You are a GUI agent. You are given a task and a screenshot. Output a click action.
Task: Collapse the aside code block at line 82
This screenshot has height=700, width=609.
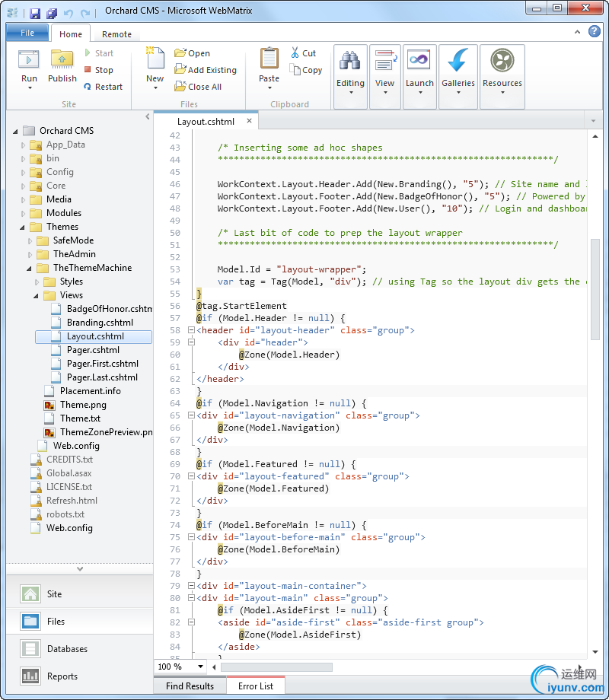pos(191,622)
